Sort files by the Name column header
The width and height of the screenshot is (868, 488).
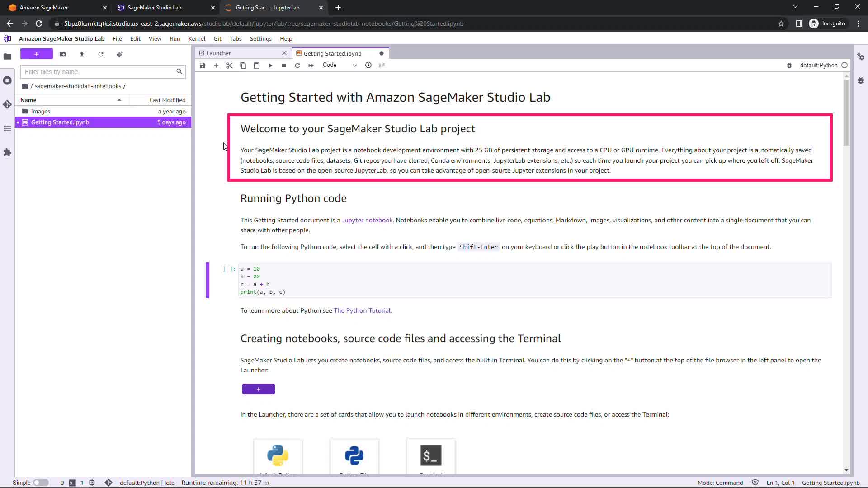28,100
